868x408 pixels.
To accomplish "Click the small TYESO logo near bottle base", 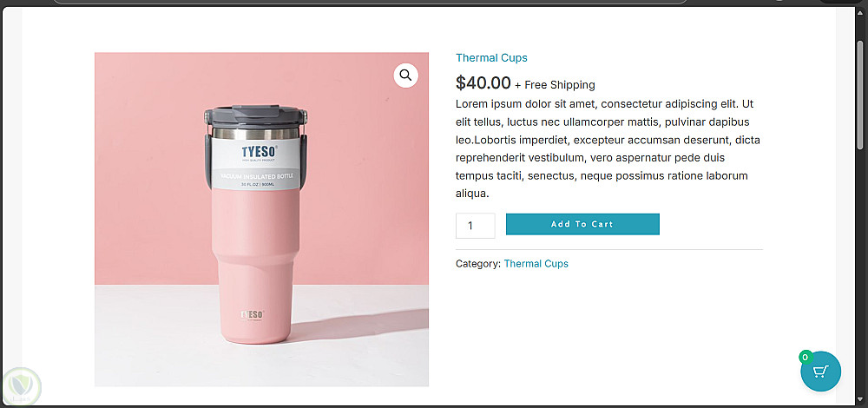I will coord(252,314).
